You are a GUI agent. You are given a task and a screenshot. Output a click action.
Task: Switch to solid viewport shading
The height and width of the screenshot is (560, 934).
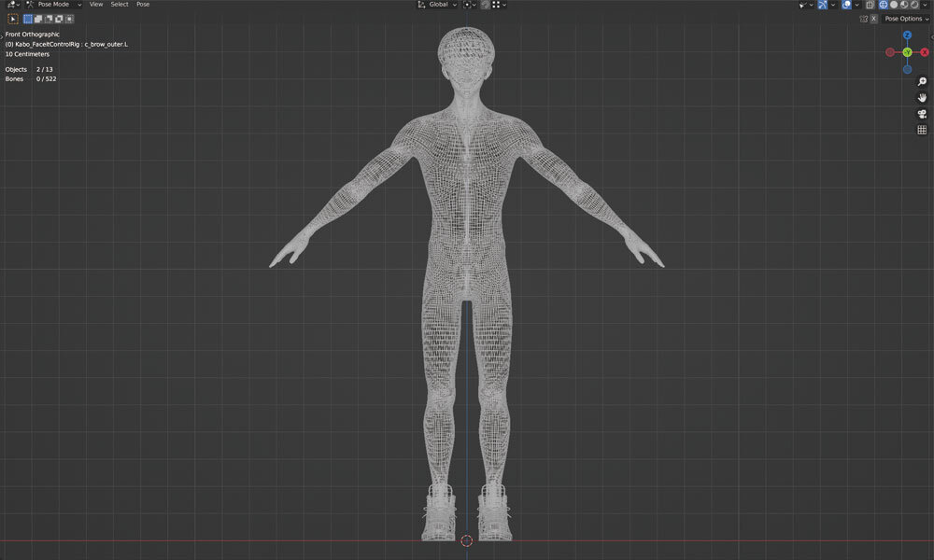894,5
